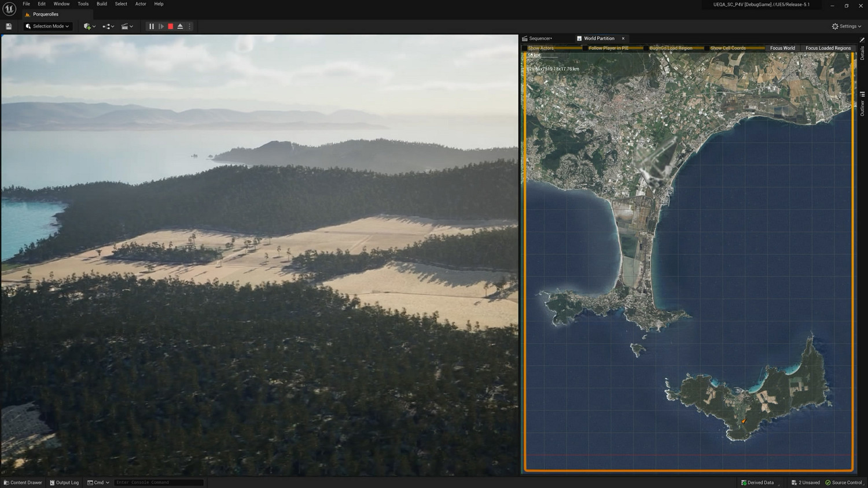Click the Save current level icon
The image size is (868, 488).
9,27
